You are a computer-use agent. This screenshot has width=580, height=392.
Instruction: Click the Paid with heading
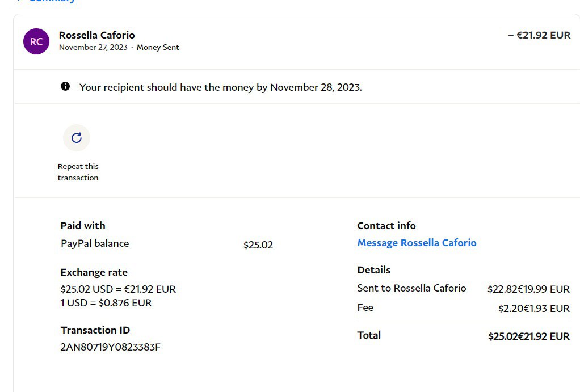point(83,226)
